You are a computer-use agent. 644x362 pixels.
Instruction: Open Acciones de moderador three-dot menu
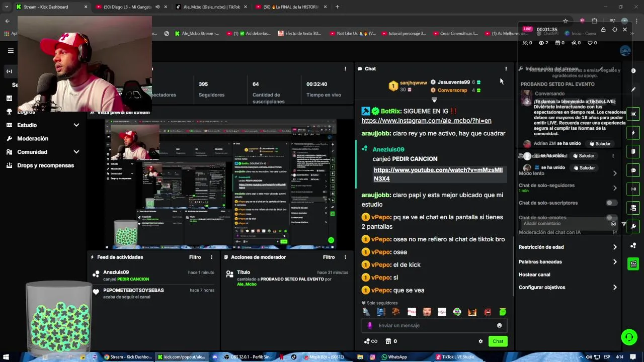[x=345, y=257]
